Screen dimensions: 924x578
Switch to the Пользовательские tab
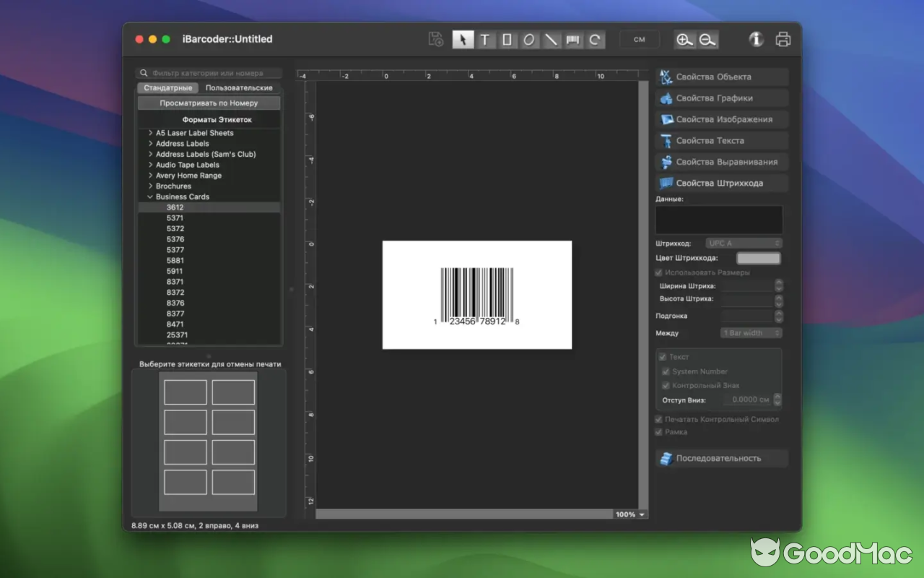[238, 87]
